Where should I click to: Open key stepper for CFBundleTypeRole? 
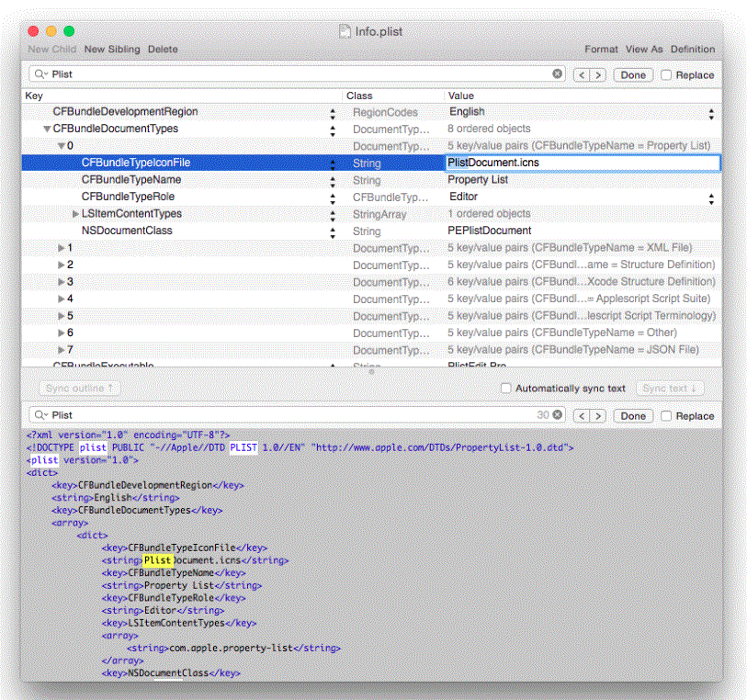tap(333, 199)
